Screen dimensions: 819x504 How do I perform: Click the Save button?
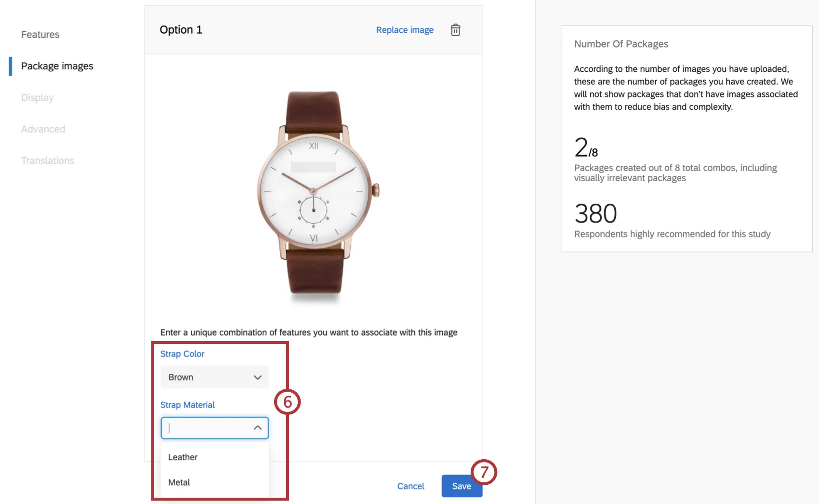461,486
